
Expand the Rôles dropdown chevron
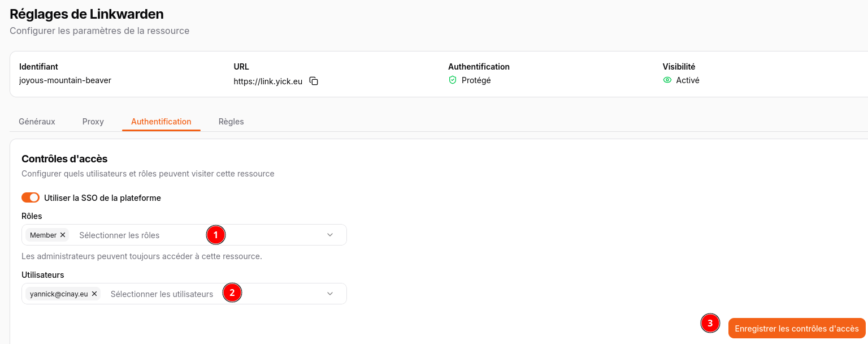(x=330, y=235)
